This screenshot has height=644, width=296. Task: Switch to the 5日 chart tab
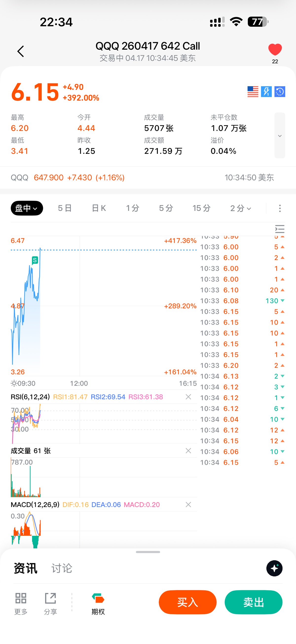65,208
